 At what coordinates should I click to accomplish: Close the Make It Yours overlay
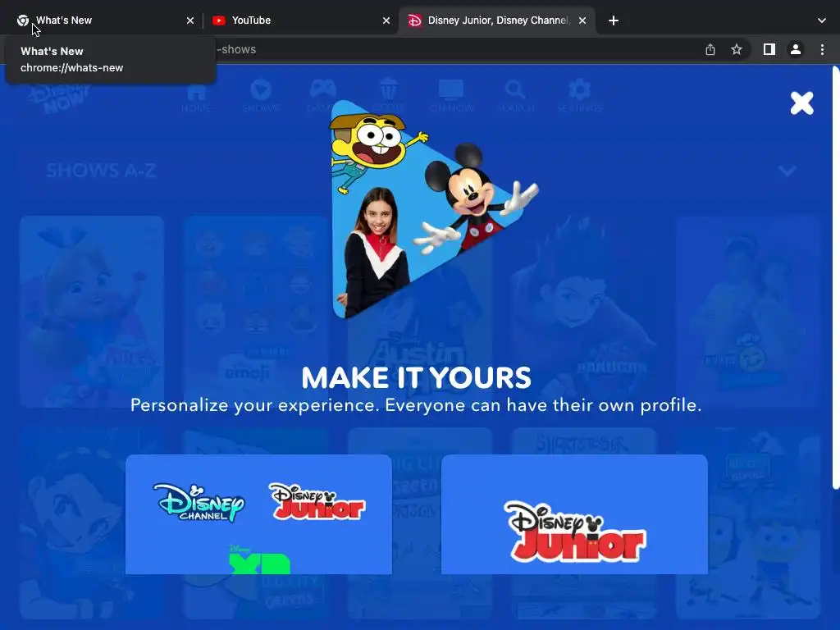(802, 103)
